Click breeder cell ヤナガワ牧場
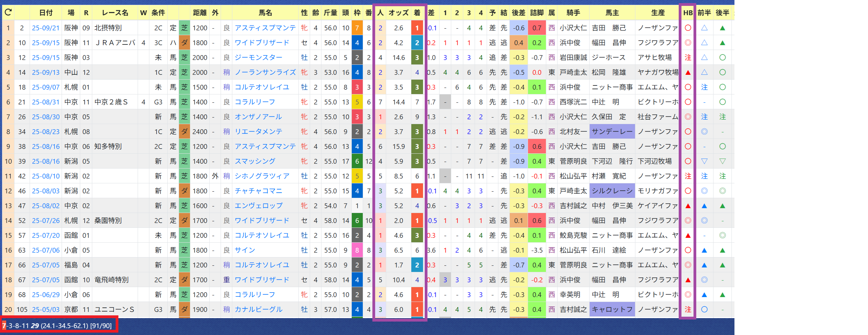The height and width of the screenshot is (335, 868). tap(658, 72)
